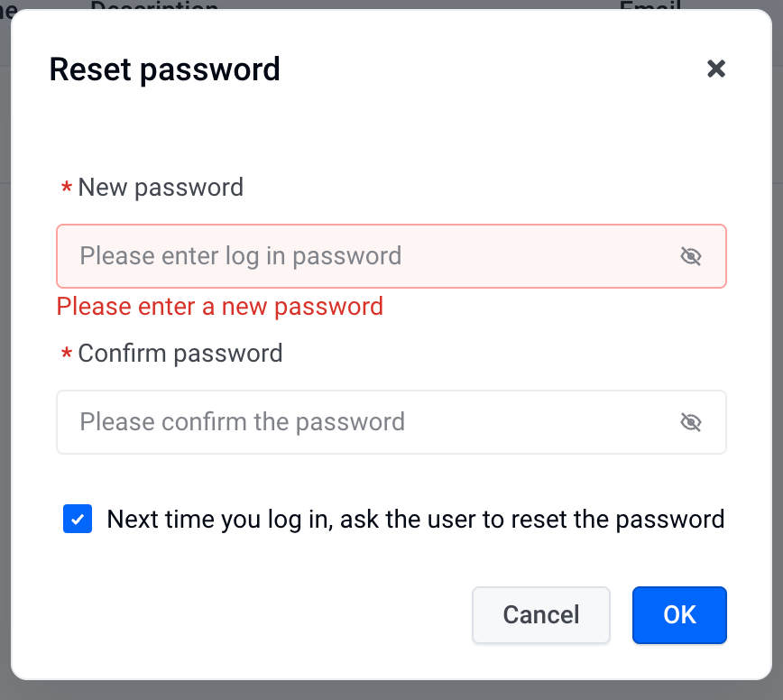Click the 'Confirm password' field label
Screen dimensions: 783x700
pos(180,354)
